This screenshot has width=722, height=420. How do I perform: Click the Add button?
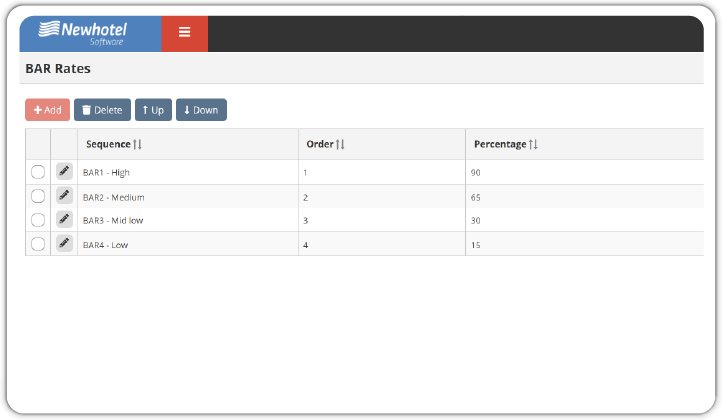pos(47,110)
